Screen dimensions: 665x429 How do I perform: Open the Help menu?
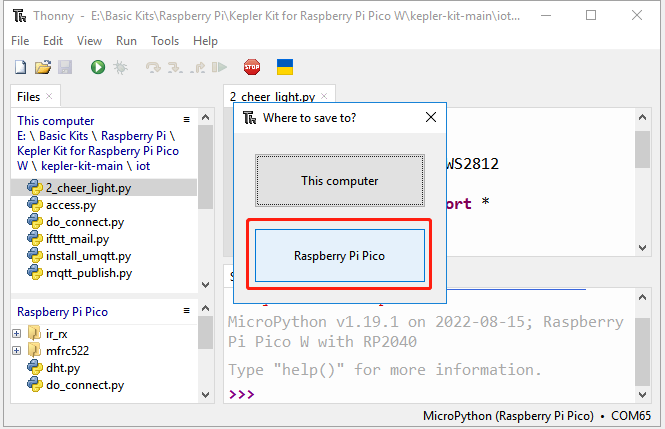click(205, 41)
